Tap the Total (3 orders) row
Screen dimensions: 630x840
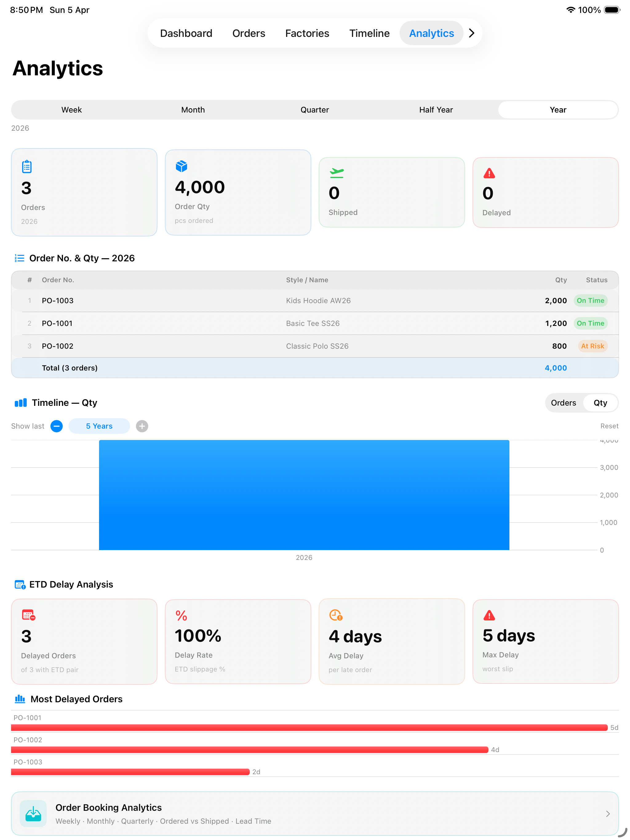[x=315, y=368]
